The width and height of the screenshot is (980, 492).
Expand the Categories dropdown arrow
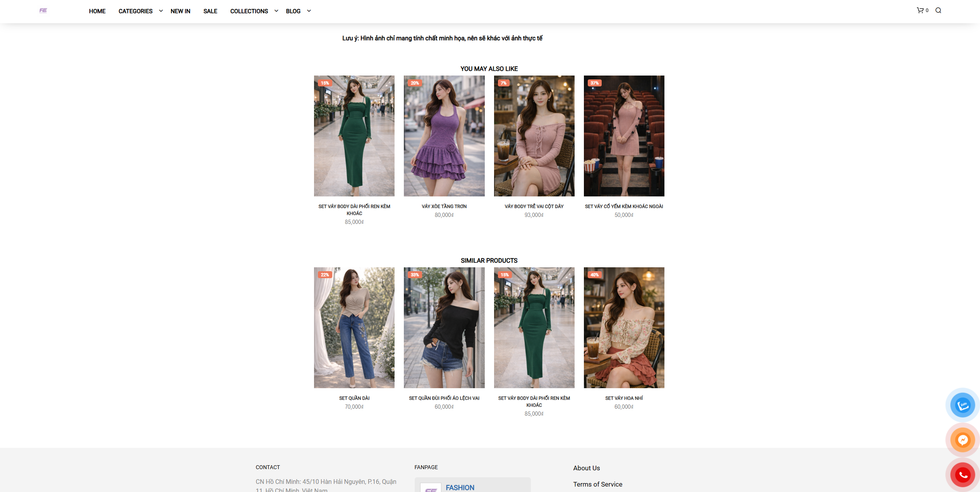(161, 11)
